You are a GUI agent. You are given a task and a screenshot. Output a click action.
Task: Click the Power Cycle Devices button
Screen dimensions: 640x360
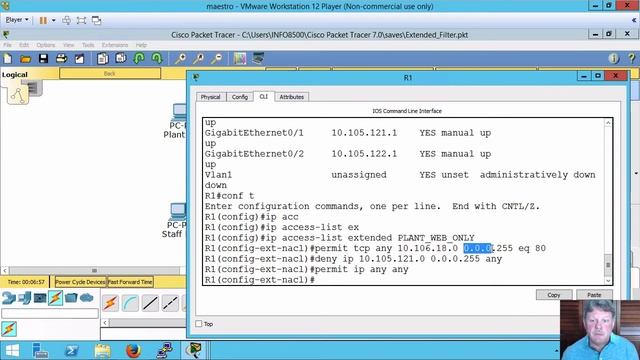point(80,282)
